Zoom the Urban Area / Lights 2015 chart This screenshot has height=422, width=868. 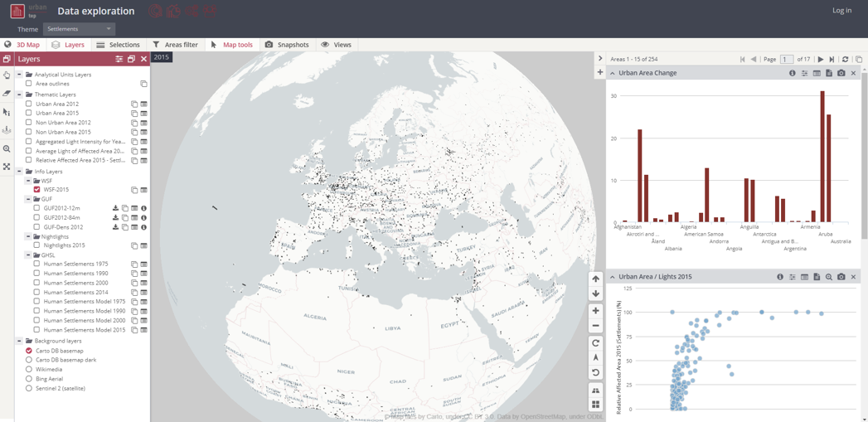(829, 277)
